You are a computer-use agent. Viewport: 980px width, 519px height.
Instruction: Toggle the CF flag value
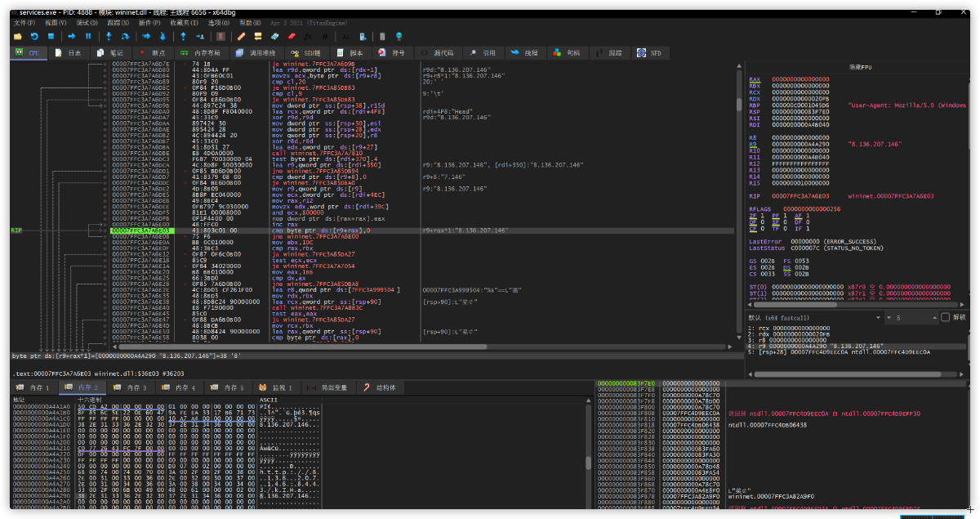[763, 228]
